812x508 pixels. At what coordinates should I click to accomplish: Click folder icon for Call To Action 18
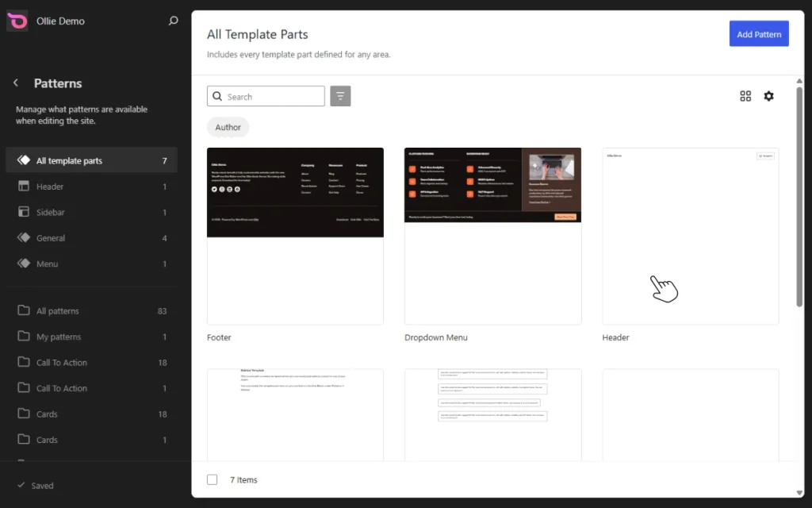coord(24,362)
